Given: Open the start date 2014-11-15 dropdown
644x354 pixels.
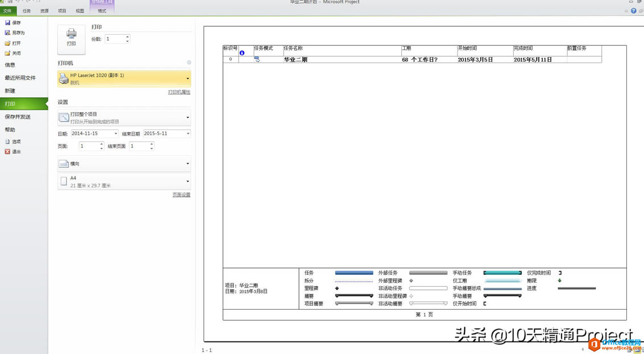Looking at the screenshot, I should [x=116, y=133].
